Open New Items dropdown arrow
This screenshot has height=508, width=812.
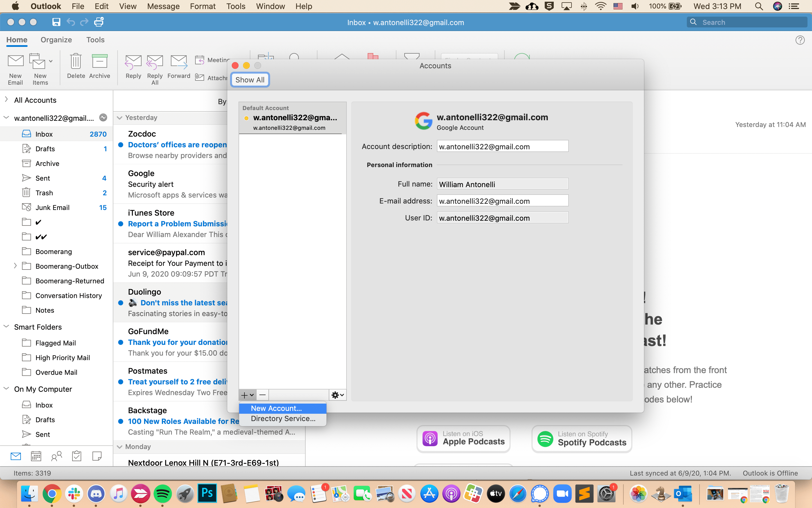pos(51,61)
